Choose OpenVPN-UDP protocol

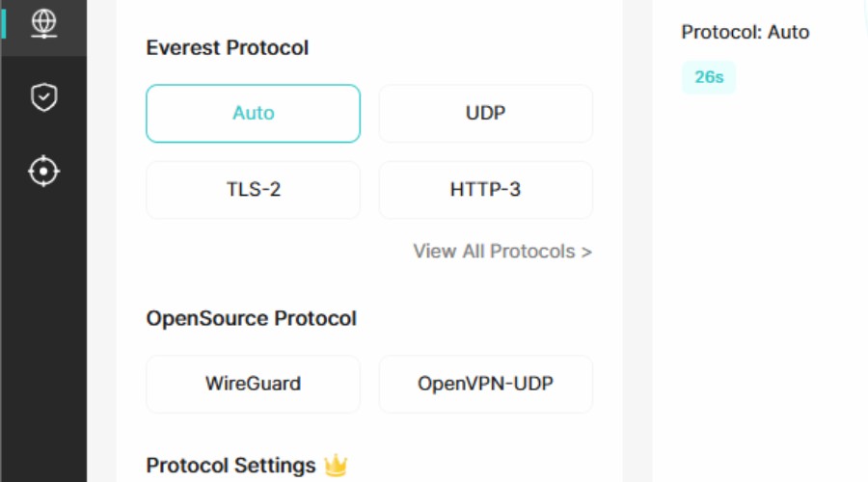pos(485,384)
